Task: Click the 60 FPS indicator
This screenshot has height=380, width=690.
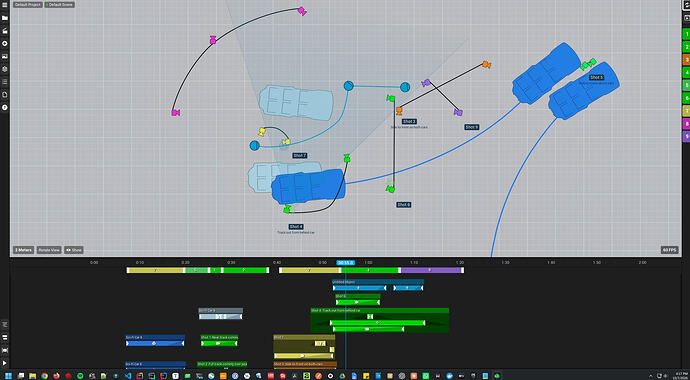Action: [669, 250]
